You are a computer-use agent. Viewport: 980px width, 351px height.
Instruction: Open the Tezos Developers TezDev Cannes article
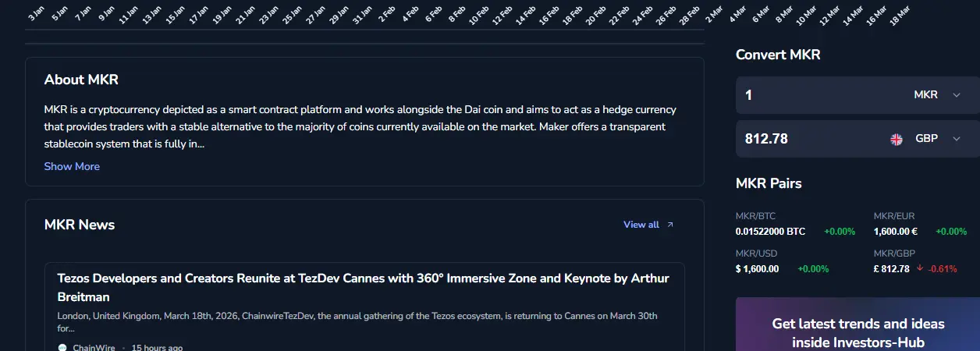(363, 288)
